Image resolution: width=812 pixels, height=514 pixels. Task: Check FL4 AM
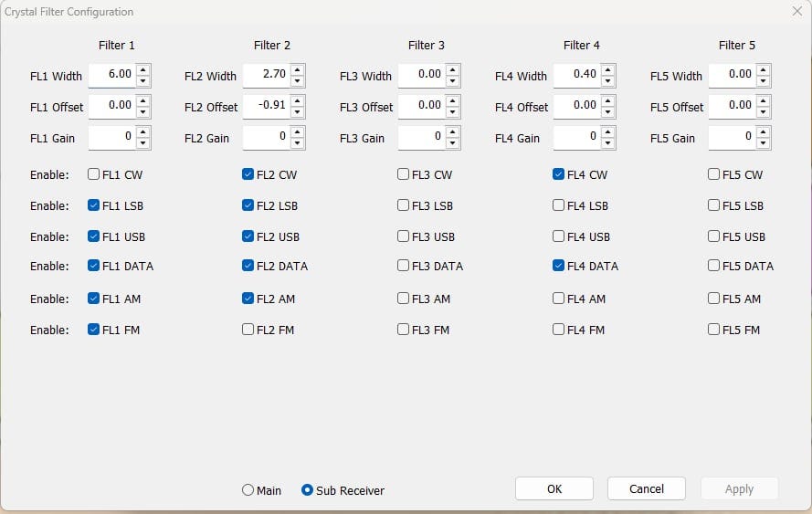(558, 299)
